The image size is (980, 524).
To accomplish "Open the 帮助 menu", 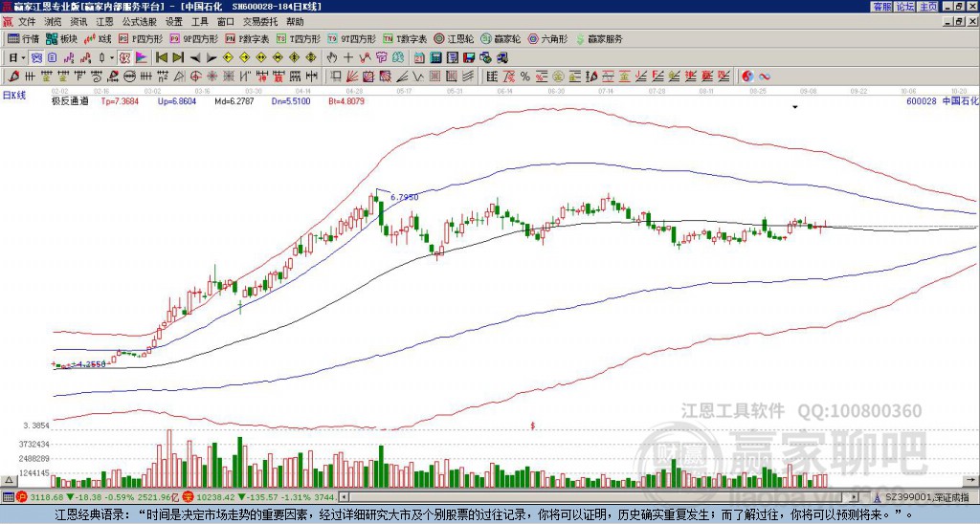I will point(295,22).
